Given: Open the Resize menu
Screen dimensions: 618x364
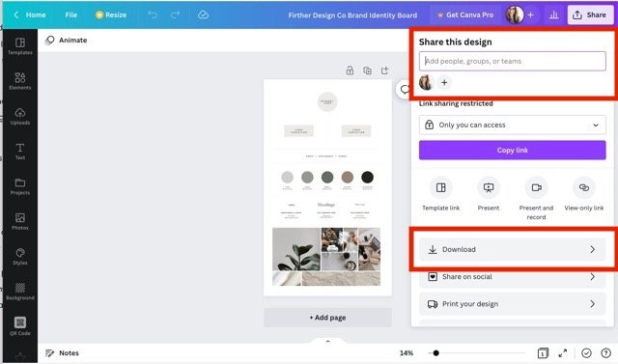Looking at the screenshot, I should pyautogui.click(x=111, y=15).
